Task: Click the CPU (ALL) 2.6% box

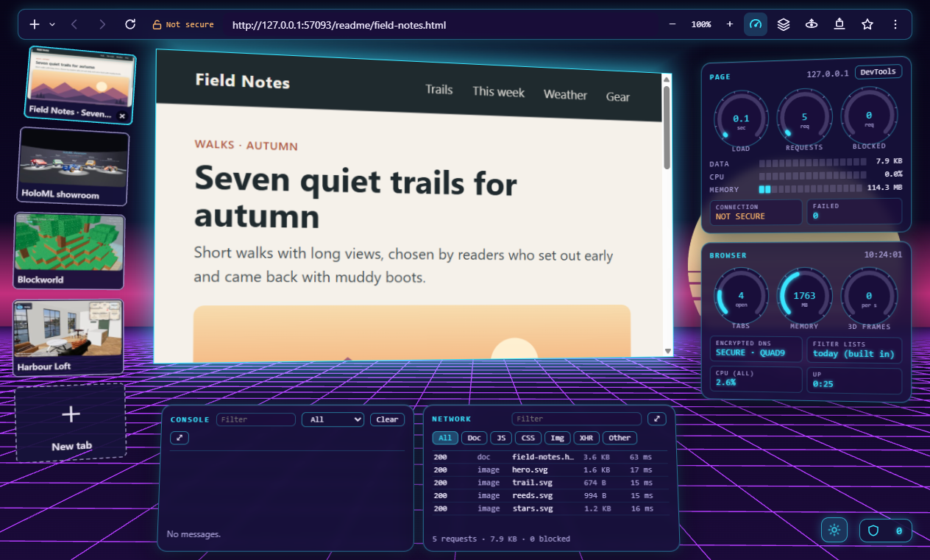Action: coord(756,379)
